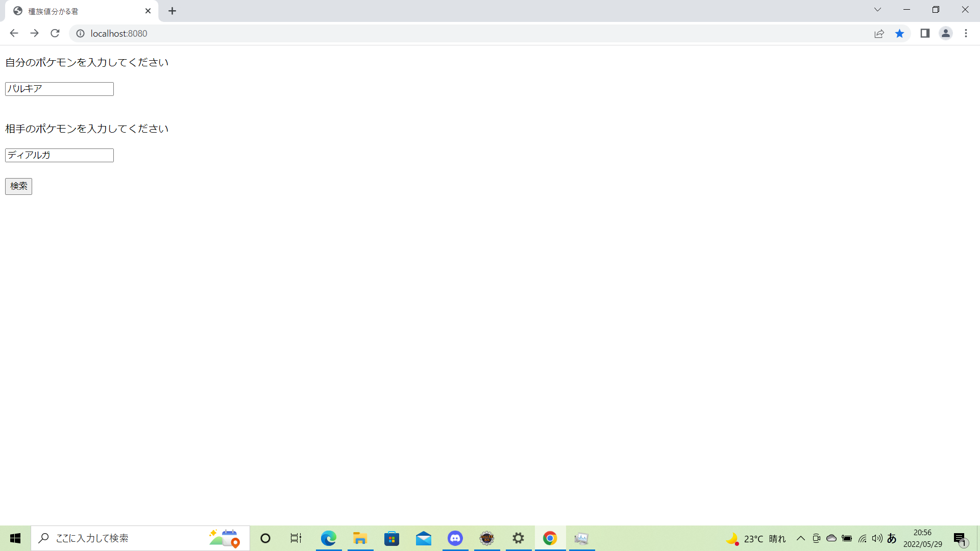Open the notification center icon
Viewport: 980px width, 551px height.
(x=960, y=539)
